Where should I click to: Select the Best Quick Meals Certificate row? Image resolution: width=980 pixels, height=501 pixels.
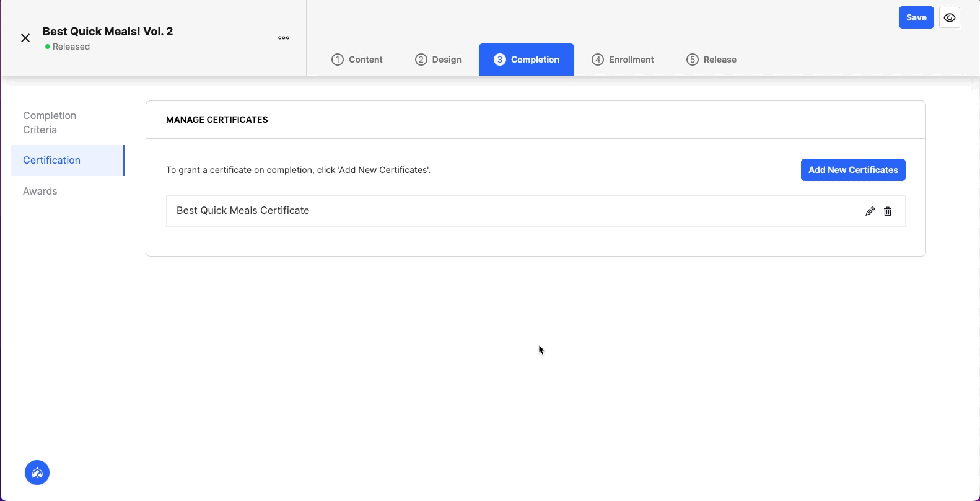pos(536,211)
